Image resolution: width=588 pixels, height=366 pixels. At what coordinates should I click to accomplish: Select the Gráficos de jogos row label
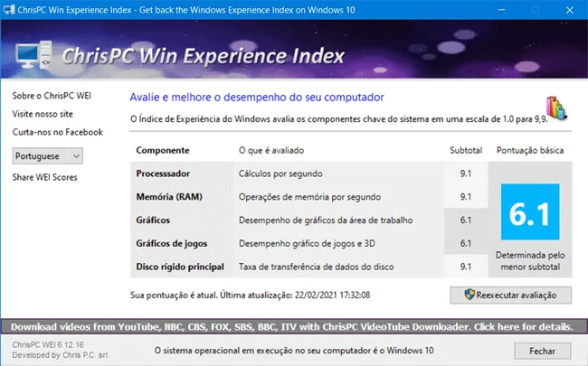(x=171, y=243)
